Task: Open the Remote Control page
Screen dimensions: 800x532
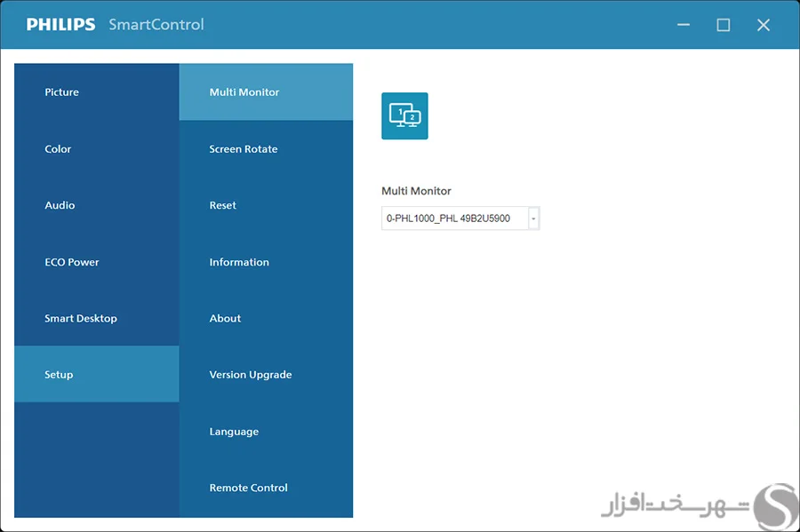Action: point(247,487)
